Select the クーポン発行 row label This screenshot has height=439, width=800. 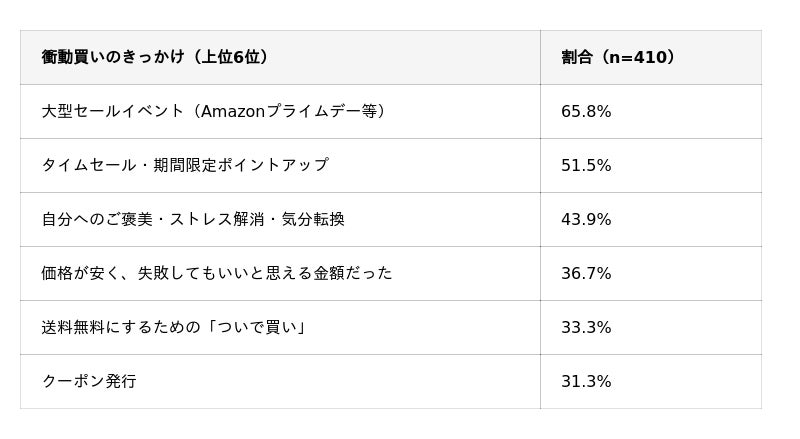pyautogui.click(x=89, y=382)
